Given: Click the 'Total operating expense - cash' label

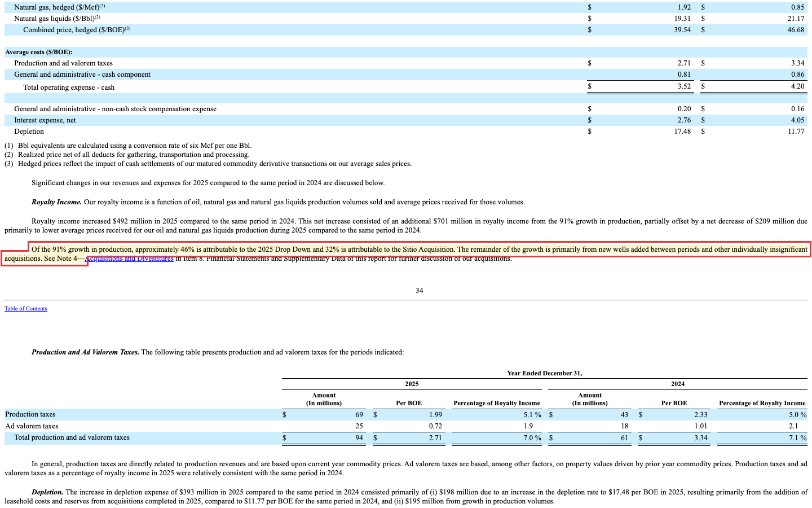Looking at the screenshot, I should click(69, 87).
